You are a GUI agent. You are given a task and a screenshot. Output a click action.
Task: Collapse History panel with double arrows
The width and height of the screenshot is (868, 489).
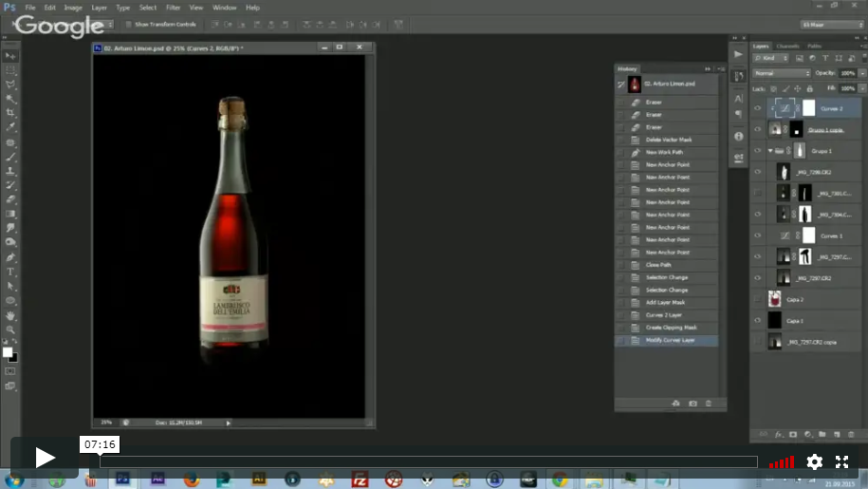[x=708, y=68]
